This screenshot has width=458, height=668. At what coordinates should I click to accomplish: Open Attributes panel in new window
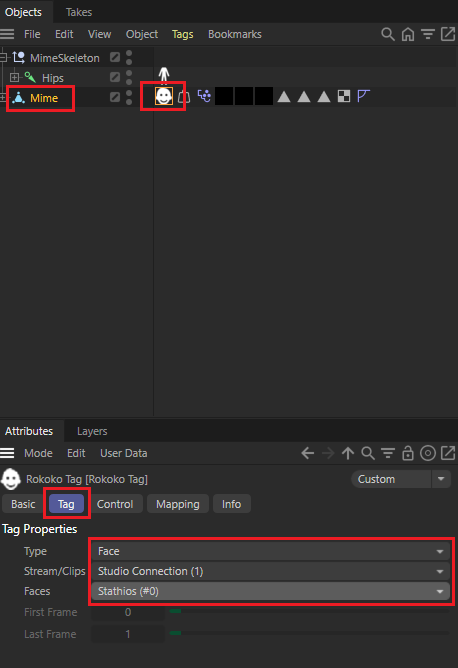[x=448, y=453]
